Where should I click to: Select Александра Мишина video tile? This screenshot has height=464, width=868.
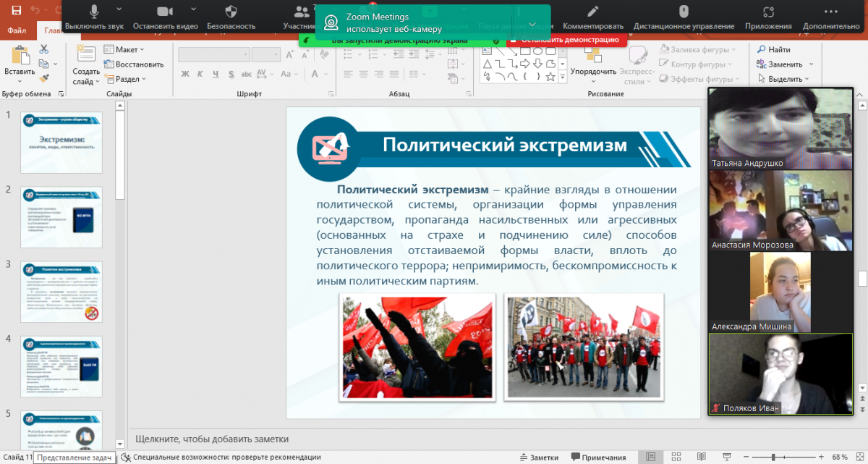pyautogui.click(x=780, y=292)
